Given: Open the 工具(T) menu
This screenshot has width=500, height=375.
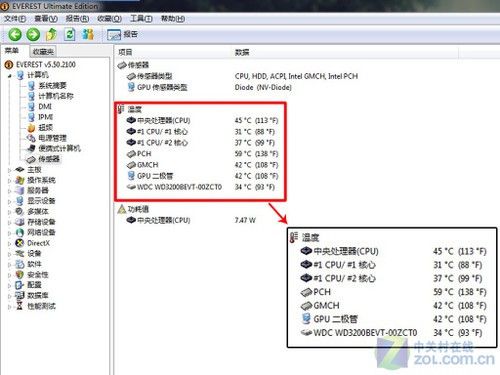Looking at the screenshot, I should (141, 19).
